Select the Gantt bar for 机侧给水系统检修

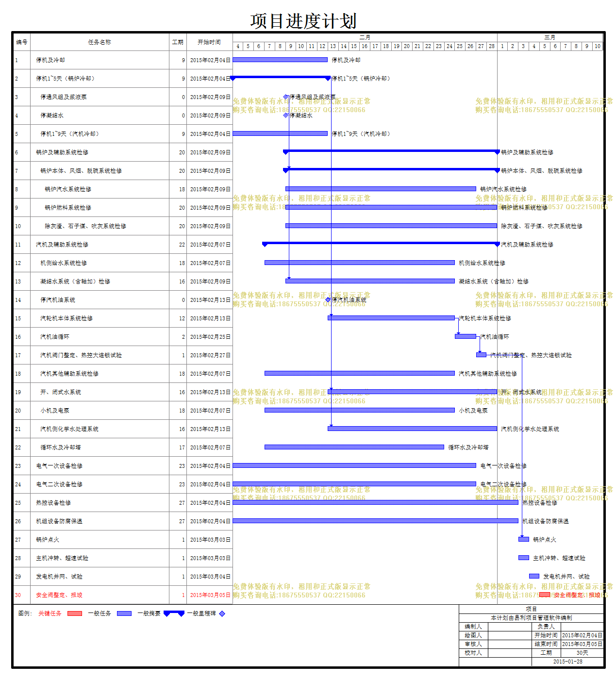[x=360, y=263]
